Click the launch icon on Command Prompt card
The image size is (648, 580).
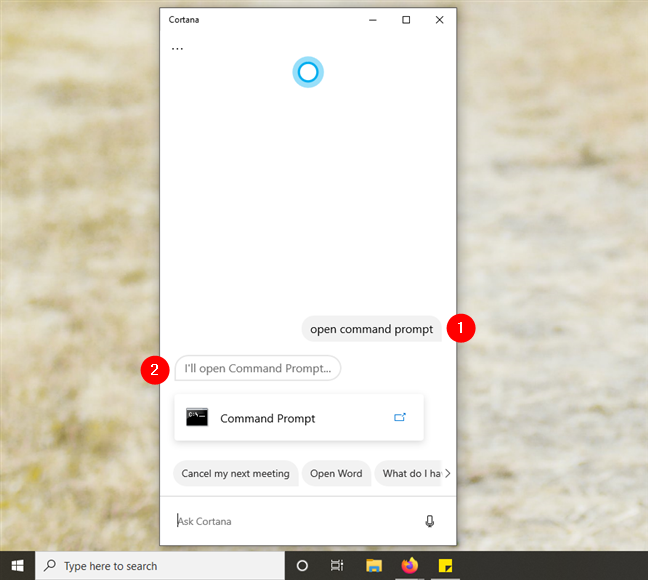coord(400,417)
